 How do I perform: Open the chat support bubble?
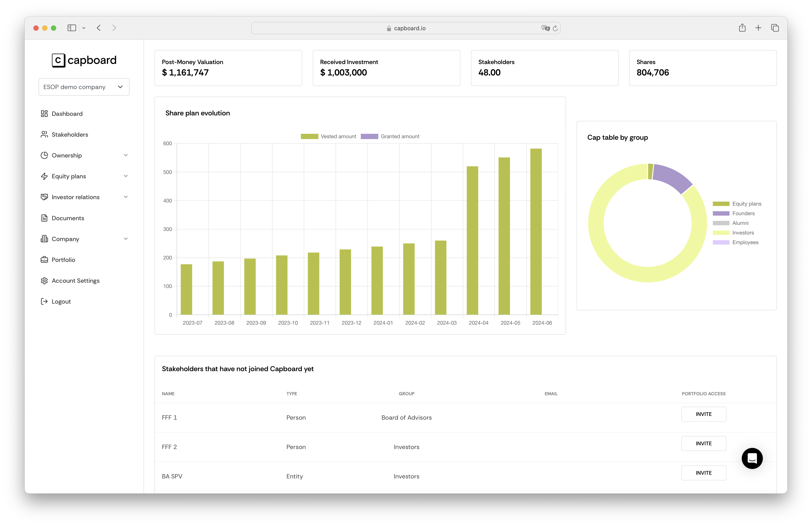(752, 458)
